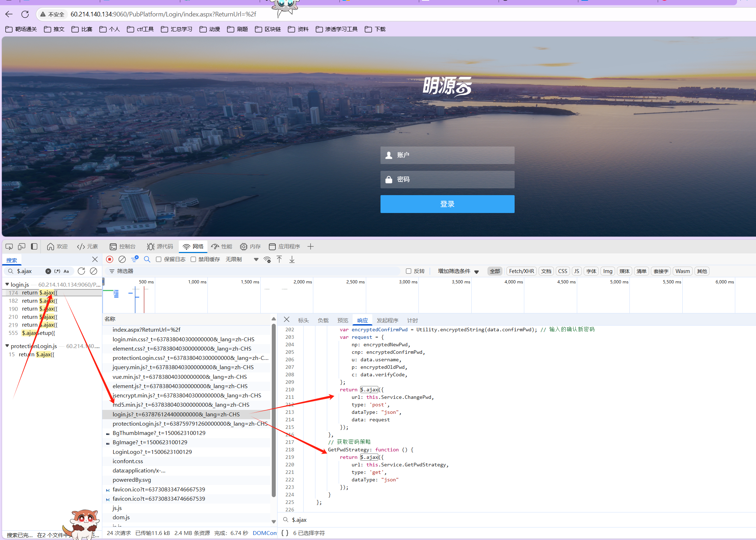This screenshot has width=756, height=540.
Task: Toggle the 禁用缓存 checkbox
Action: pos(193,259)
